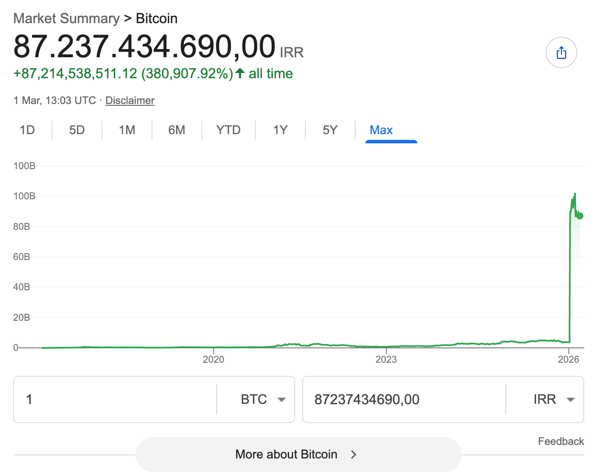
Task: Click the green dot at chart's end
Action: 580,216
